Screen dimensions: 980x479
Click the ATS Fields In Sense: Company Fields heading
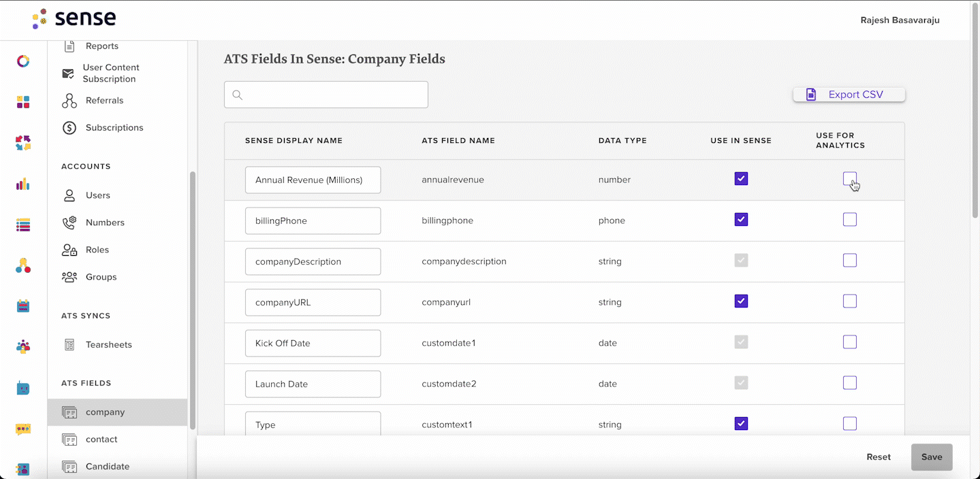tap(334, 59)
